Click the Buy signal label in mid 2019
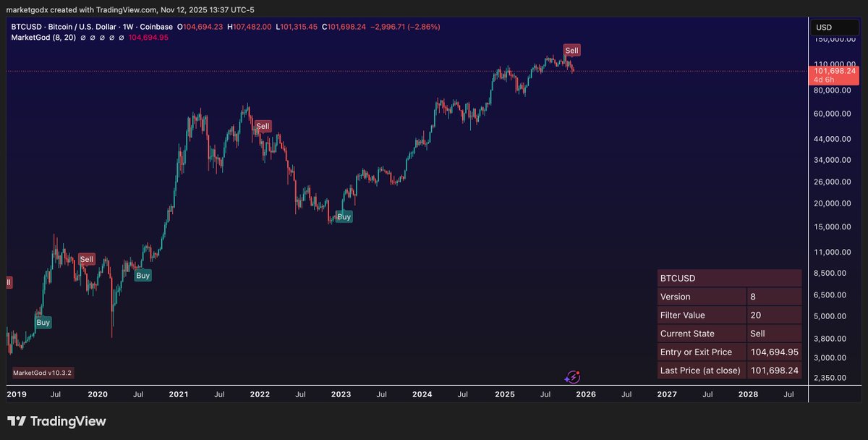Viewport: 868px width, 440px height. tap(43, 323)
